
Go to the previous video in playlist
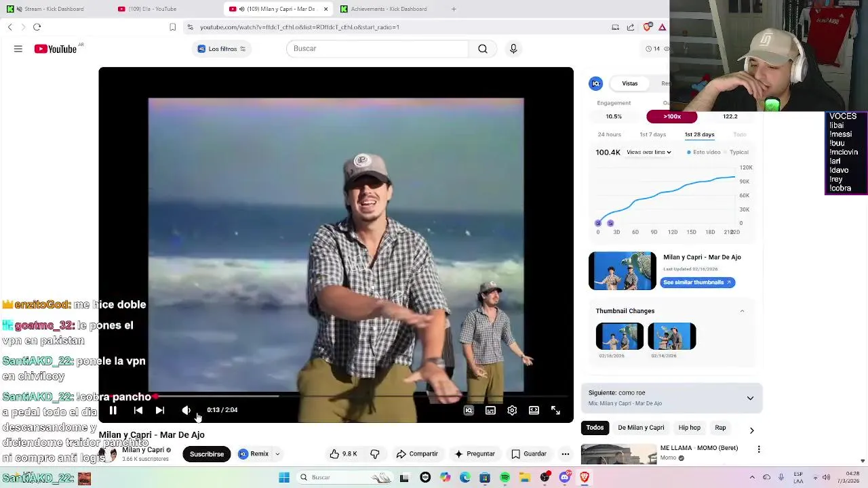(x=138, y=410)
